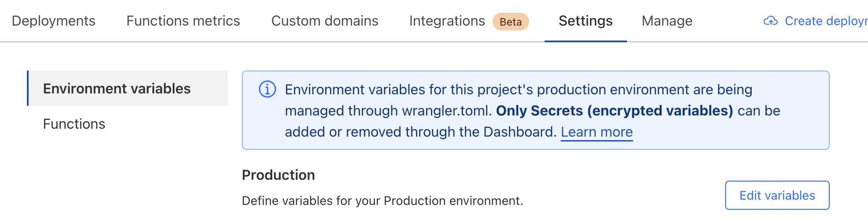Click the Beta badge beside Integrations
The height and width of the screenshot is (223, 868).
tap(511, 22)
